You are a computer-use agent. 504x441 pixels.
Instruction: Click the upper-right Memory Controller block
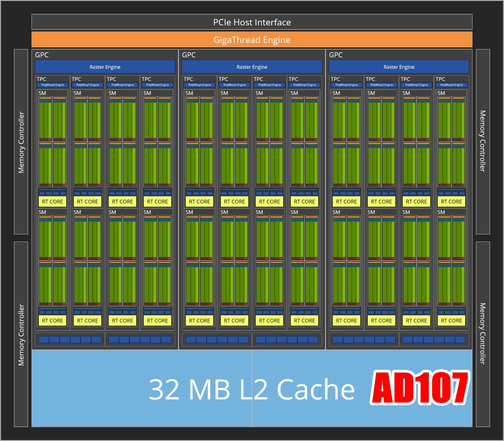coord(483,142)
